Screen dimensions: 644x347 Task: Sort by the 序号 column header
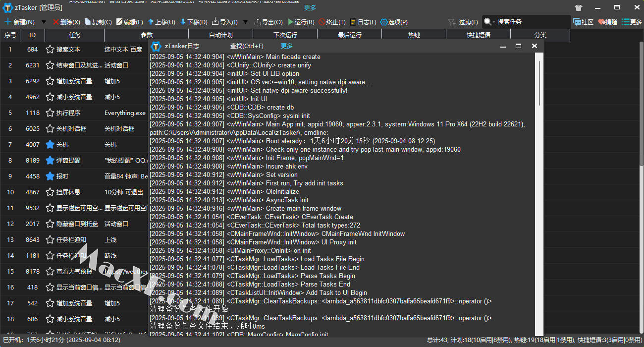pos(10,35)
